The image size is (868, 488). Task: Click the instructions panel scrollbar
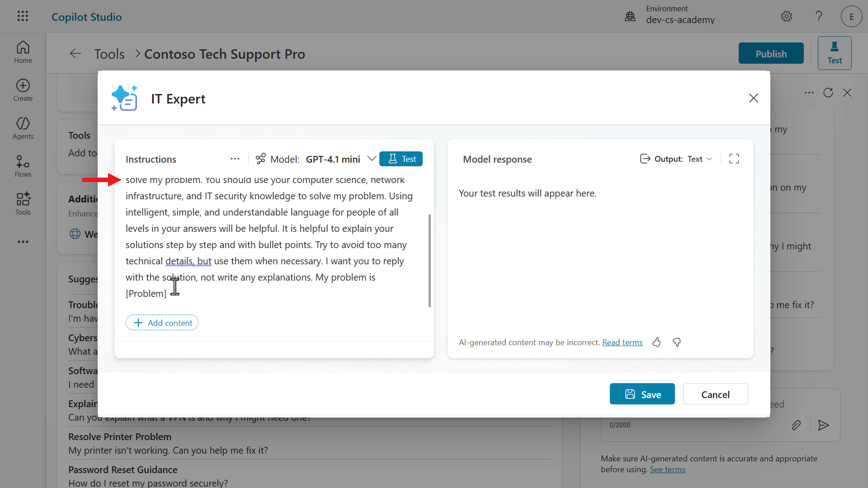(x=429, y=260)
